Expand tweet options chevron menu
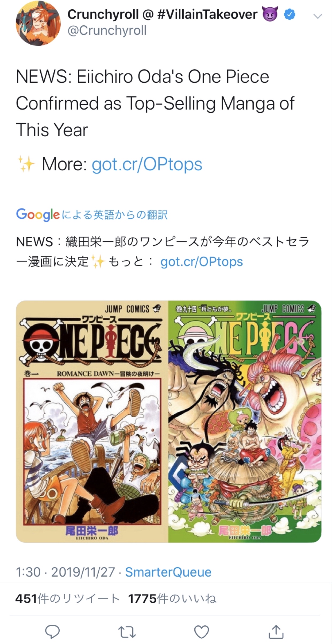 pos(318,16)
